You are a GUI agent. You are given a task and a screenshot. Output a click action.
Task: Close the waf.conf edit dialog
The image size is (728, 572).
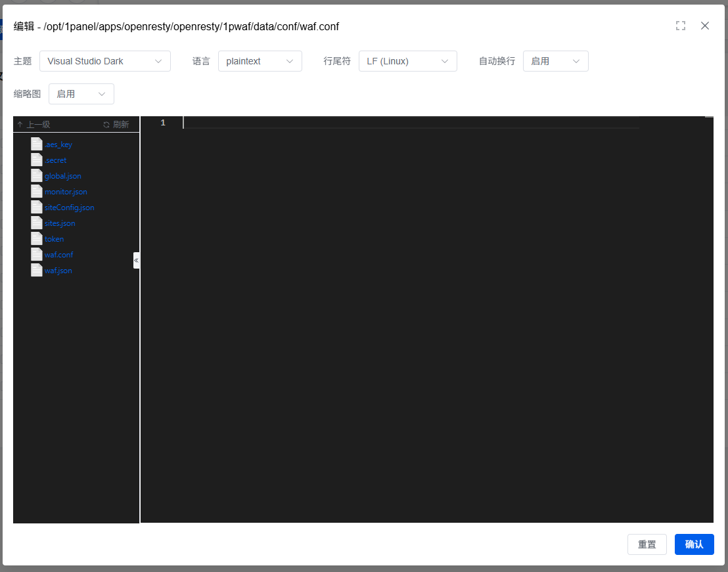pyautogui.click(x=705, y=26)
